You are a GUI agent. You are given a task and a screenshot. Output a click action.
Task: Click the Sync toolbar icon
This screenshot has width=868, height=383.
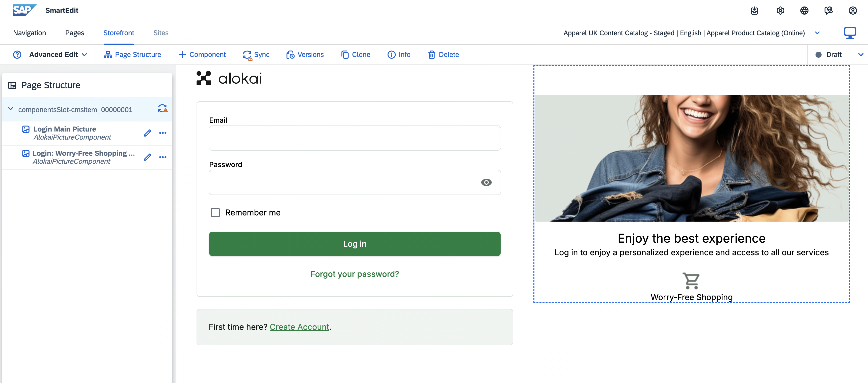pyautogui.click(x=247, y=55)
